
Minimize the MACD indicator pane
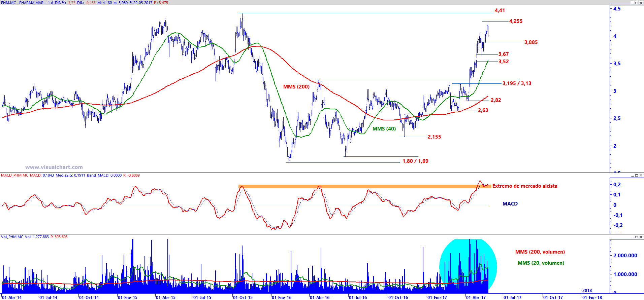click(x=632, y=176)
